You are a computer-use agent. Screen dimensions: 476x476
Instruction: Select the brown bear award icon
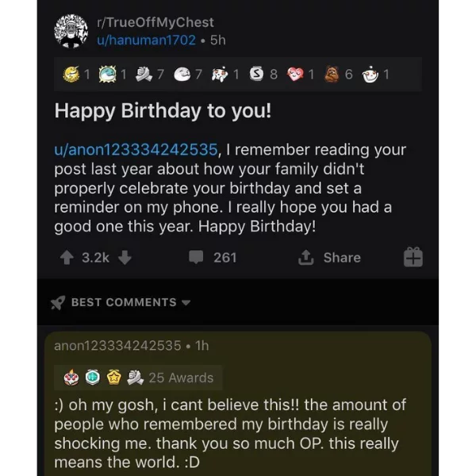(332, 75)
